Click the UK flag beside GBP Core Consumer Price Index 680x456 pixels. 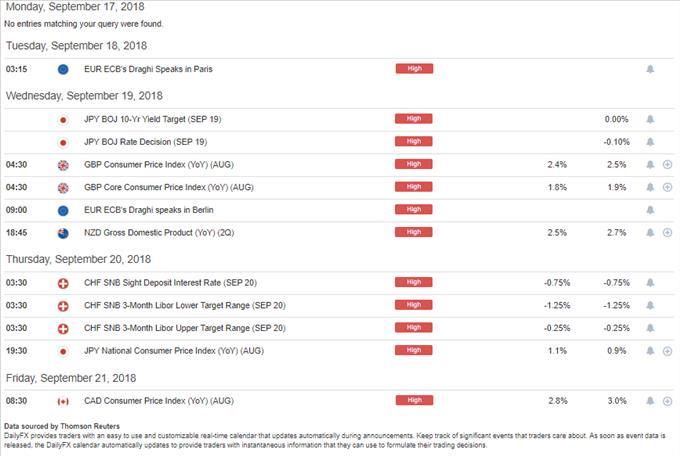coord(63,187)
